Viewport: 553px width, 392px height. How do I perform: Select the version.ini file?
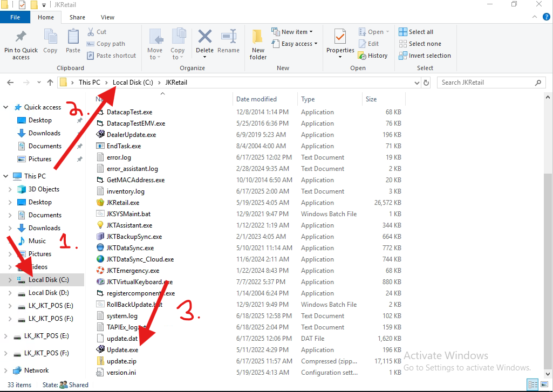121,373
